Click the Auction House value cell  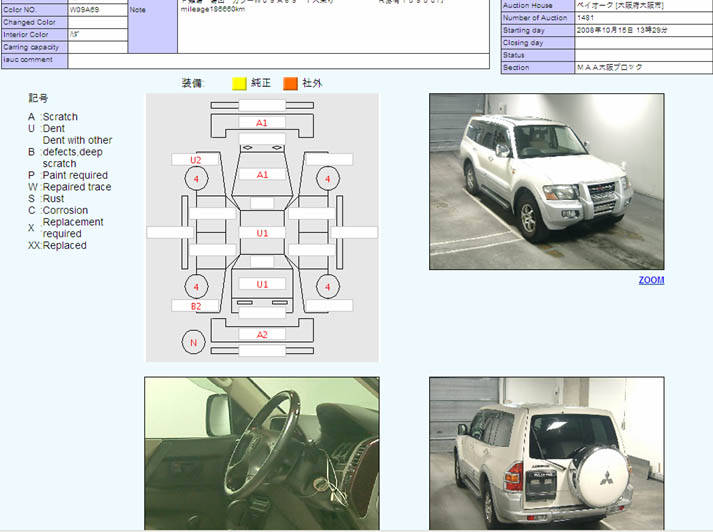point(643,5)
